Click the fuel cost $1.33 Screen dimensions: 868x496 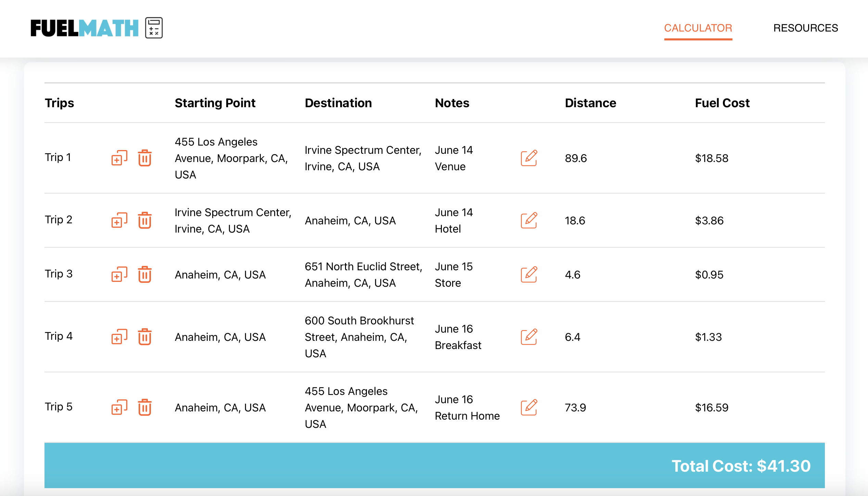click(x=708, y=337)
